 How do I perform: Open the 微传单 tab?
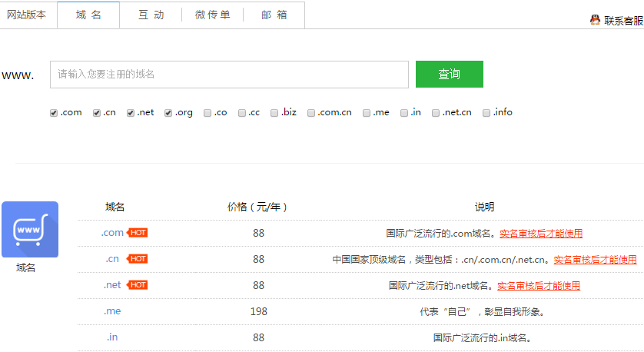pyautogui.click(x=212, y=15)
